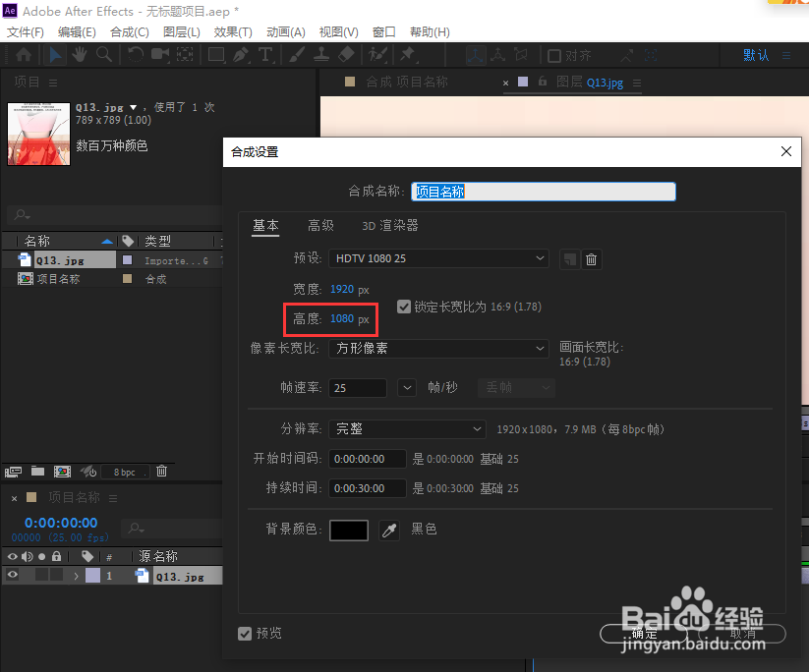The width and height of the screenshot is (809, 672).
Task: Select the Zoom magnifier tool
Action: click(103, 55)
